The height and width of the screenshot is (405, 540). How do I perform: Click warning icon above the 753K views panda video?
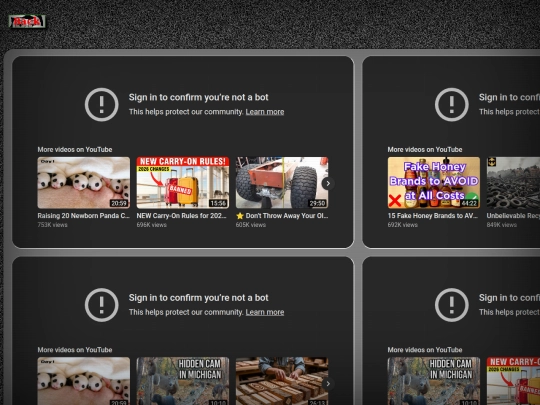click(x=102, y=104)
